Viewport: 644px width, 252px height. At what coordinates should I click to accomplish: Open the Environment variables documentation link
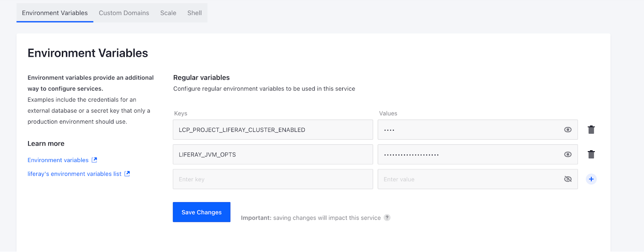[x=58, y=160]
